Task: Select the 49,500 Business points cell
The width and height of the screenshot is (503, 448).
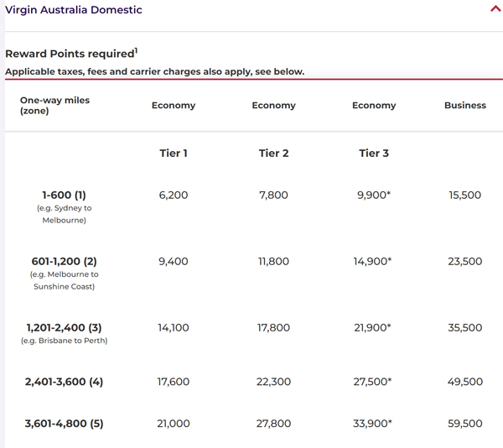Action: tap(465, 382)
